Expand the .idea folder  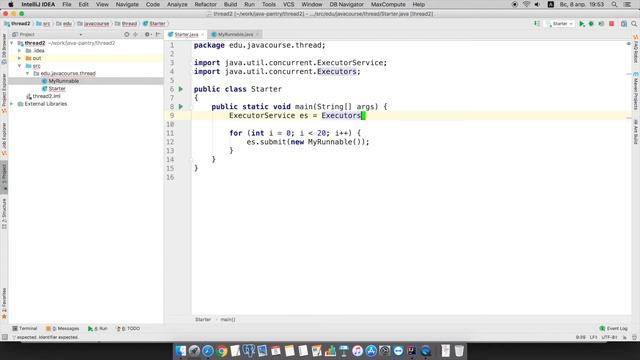pyautogui.click(x=20, y=51)
